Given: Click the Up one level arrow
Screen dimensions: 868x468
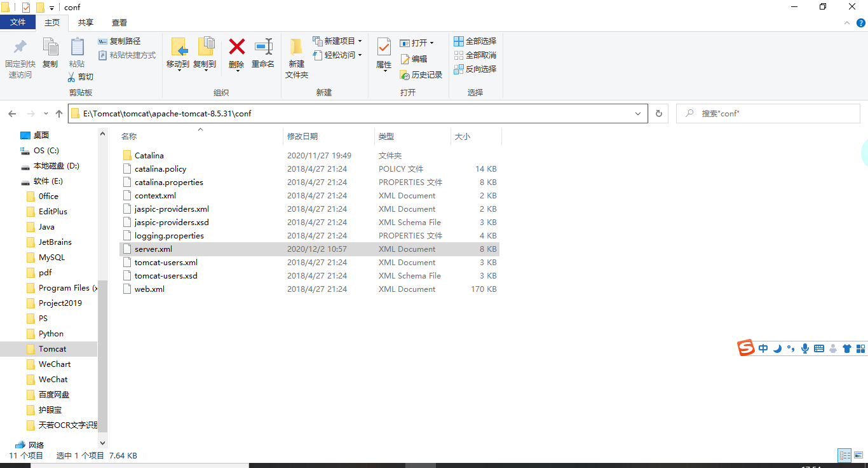Looking at the screenshot, I should (x=59, y=114).
